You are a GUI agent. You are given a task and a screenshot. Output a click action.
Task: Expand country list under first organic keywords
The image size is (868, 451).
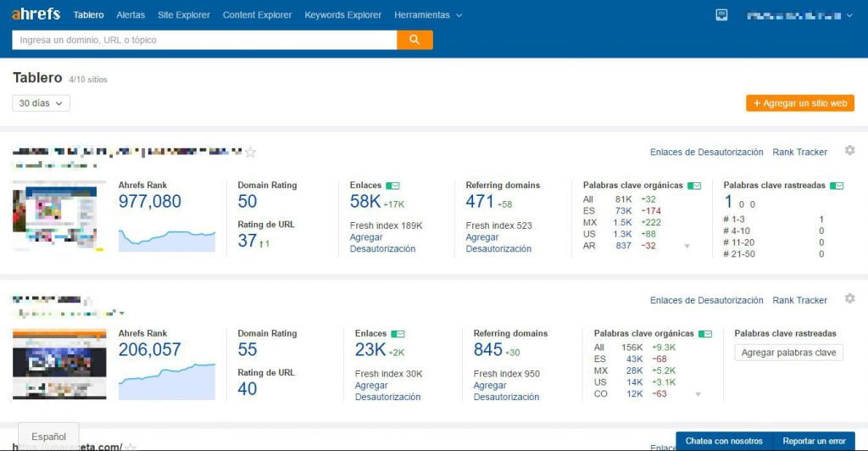point(687,246)
